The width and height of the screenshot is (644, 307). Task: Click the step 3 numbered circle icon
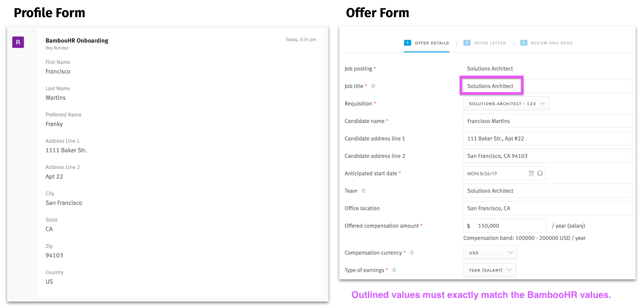point(524,43)
